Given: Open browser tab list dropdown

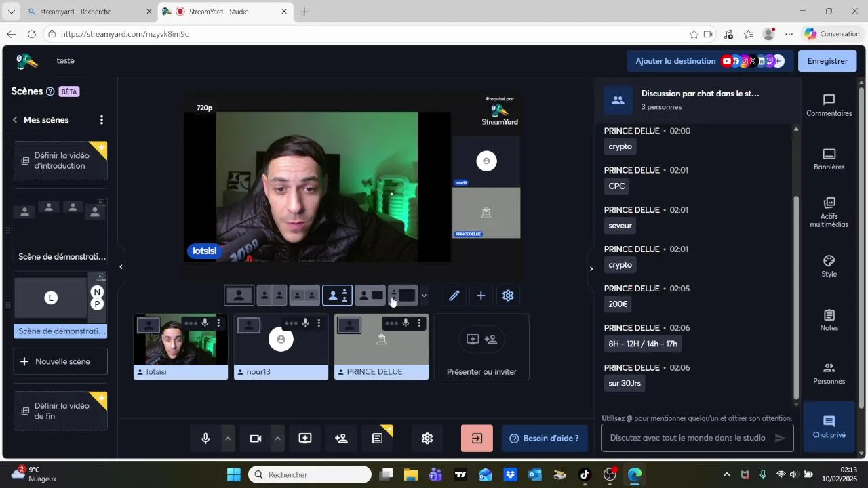Looking at the screenshot, I should [11, 12].
